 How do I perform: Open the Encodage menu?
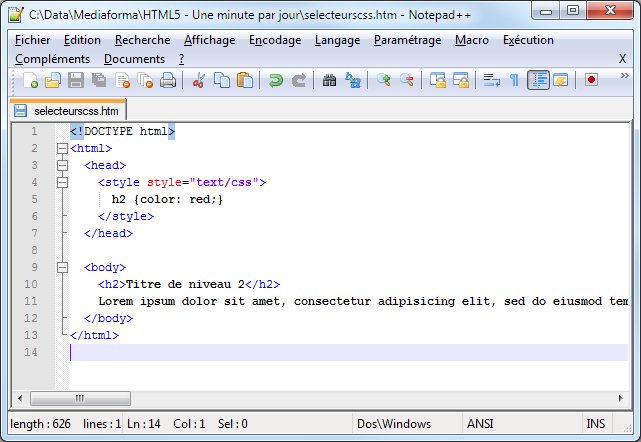click(274, 40)
